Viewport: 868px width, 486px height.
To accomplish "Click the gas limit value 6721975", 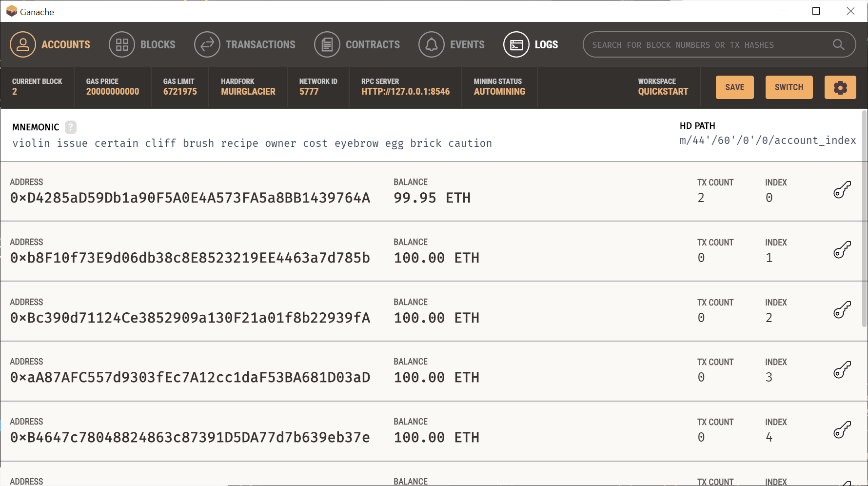I will 180,92.
